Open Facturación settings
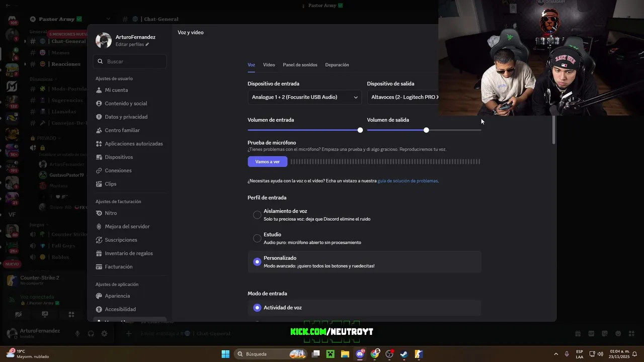Viewport: 644px width, 362px height. coord(129,266)
